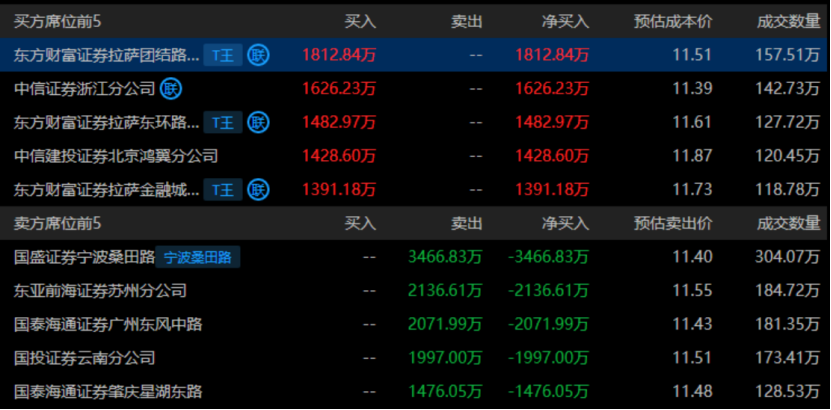Select seat 国盛证券宁波桑田路
831x410 pixels.
coord(84,257)
